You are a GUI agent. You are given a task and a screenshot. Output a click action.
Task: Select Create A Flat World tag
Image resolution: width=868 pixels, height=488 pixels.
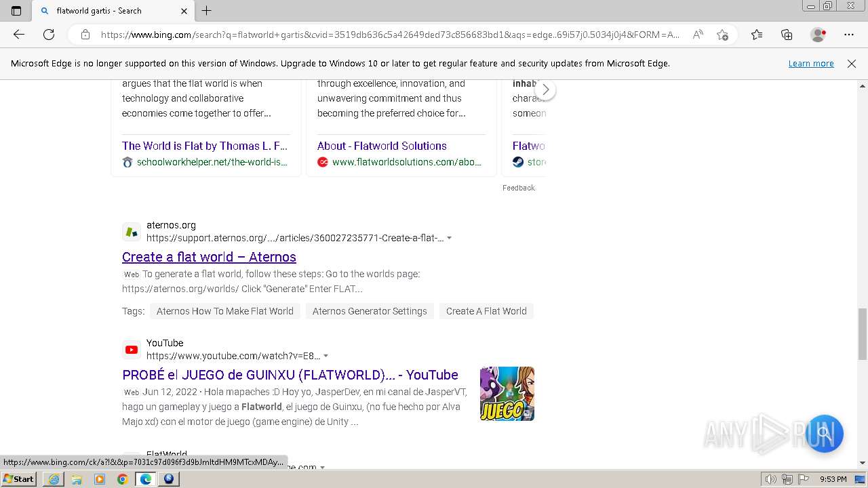486,311
